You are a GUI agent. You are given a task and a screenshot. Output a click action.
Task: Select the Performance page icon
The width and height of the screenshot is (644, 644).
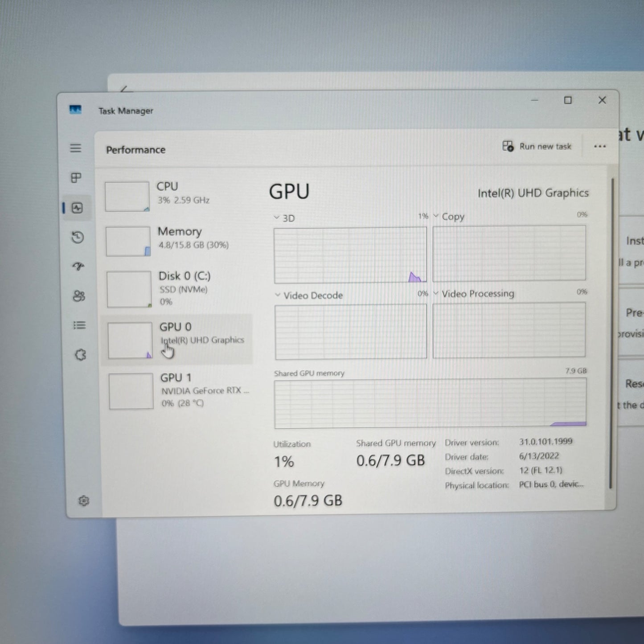tap(77, 208)
